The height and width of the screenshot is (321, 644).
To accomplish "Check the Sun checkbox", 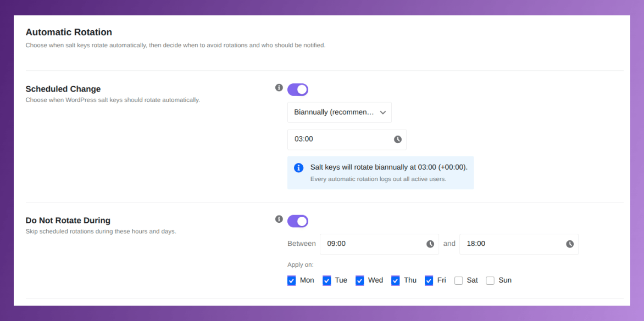I will click(490, 281).
